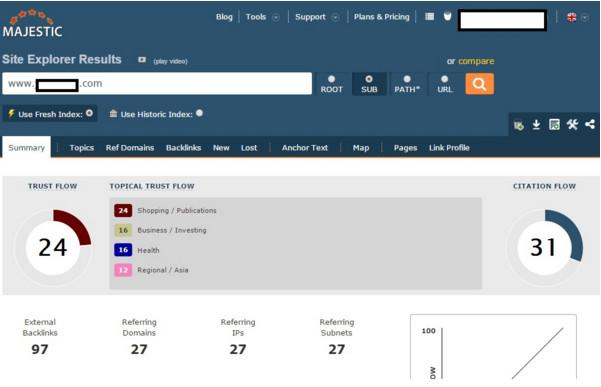Open the tools wrench icon
The image size is (601, 387).
[x=572, y=125]
